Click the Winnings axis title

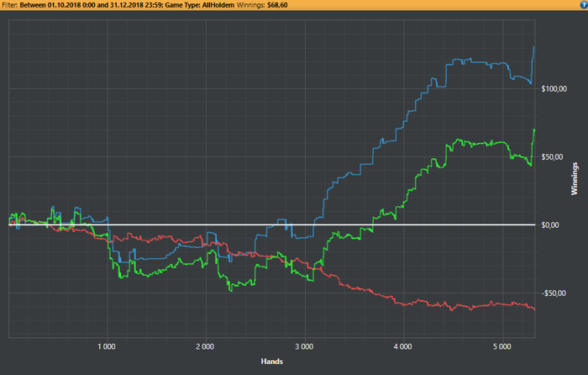[575, 179]
